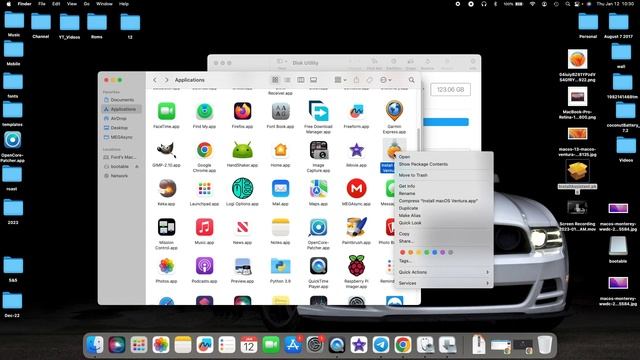The height and width of the screenshot is (360, 640).
Task: Select the GIMP-2.10.app icon
Action: tap(166, 150)
